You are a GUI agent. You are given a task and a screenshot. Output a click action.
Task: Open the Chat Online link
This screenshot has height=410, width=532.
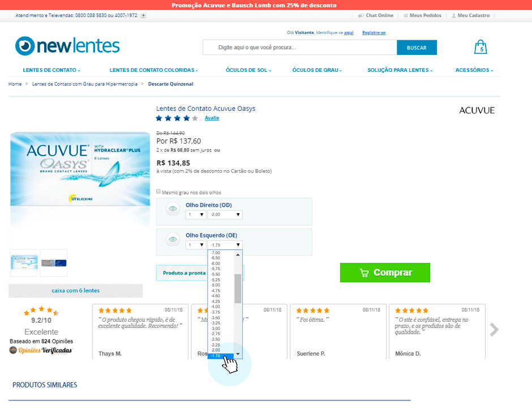[379, 16]
